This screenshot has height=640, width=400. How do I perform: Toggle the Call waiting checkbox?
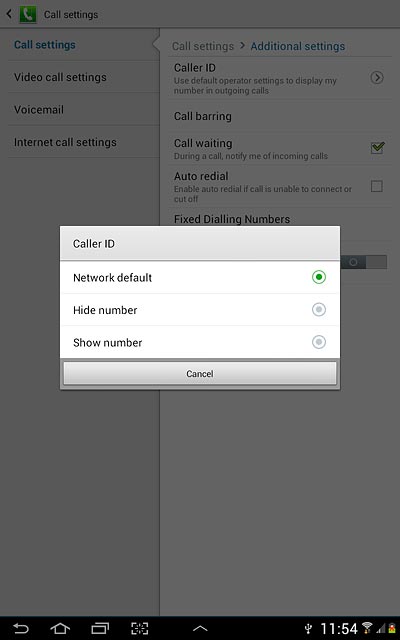point(377,147)
